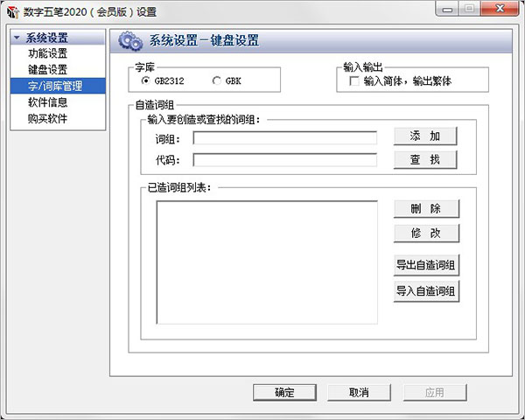Click the 应用 button
This screenshot has width=525, height=420.
(x=435, y=393)
